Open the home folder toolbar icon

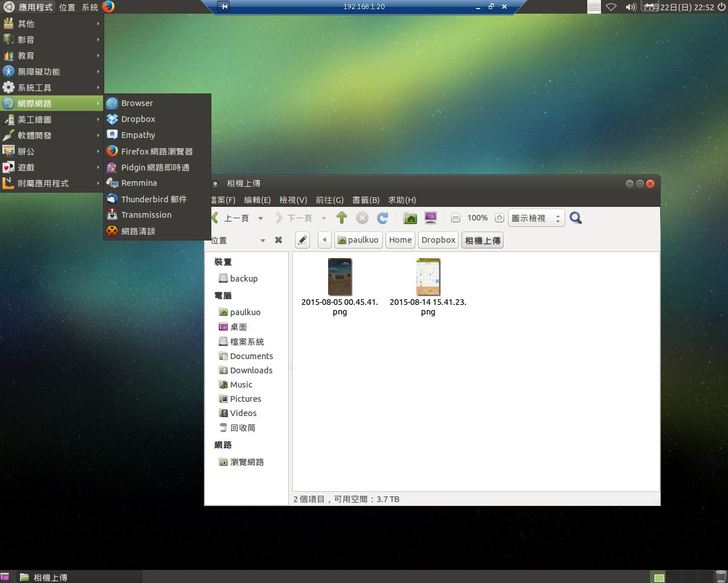[410, 218]
